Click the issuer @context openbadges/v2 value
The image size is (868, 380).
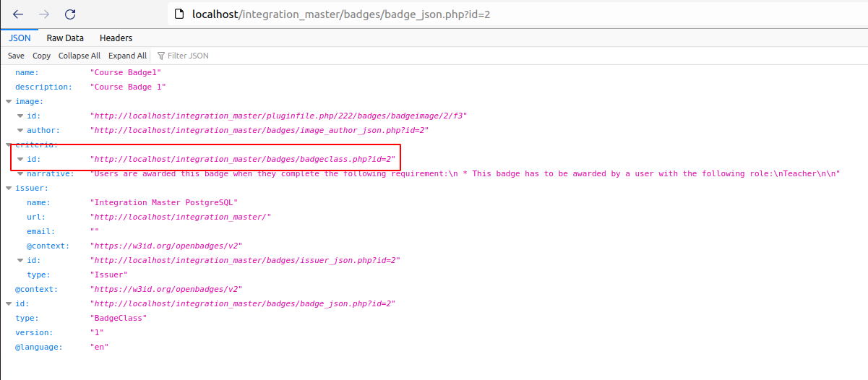point(166,246)
